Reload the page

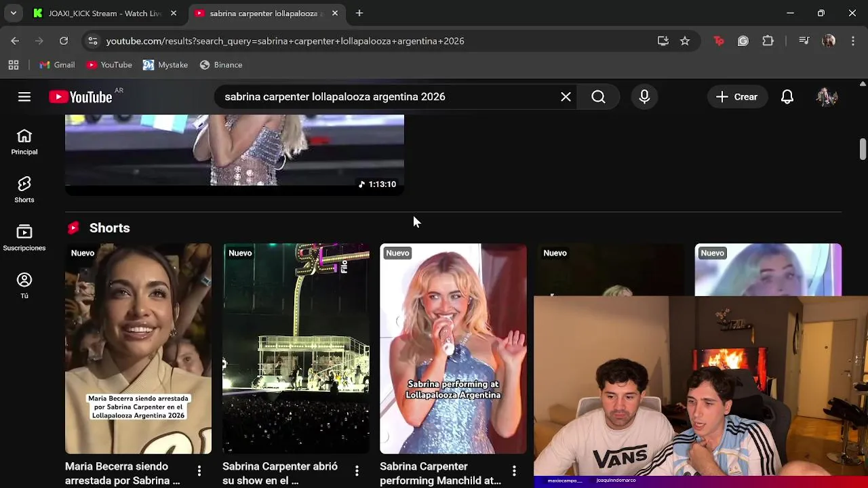[x=64, y=41]
